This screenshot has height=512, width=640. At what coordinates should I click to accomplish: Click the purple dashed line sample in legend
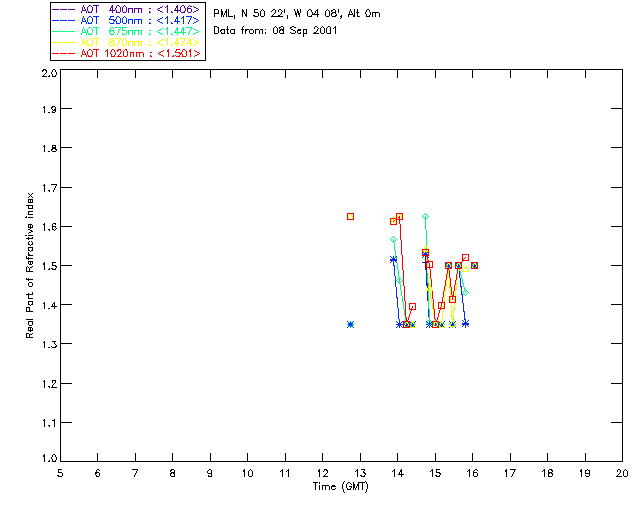(x=64, y=9)
